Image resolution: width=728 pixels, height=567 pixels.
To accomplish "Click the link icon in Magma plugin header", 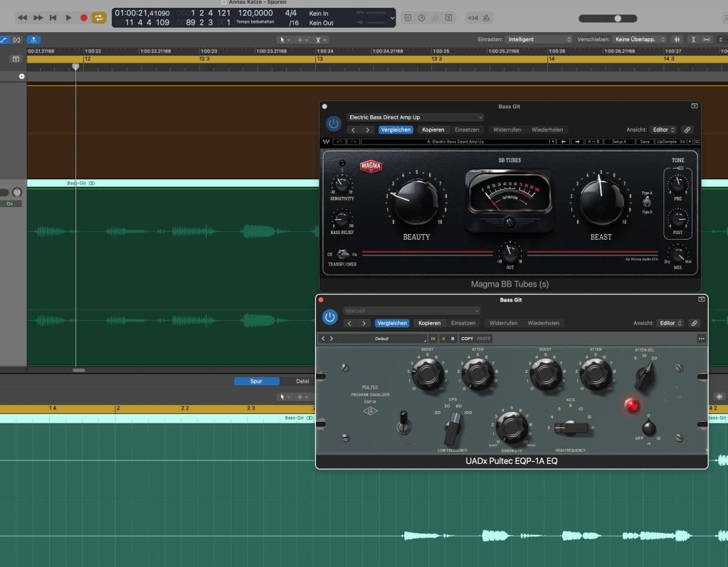I will pyautogui.click(x=687, y=130).
